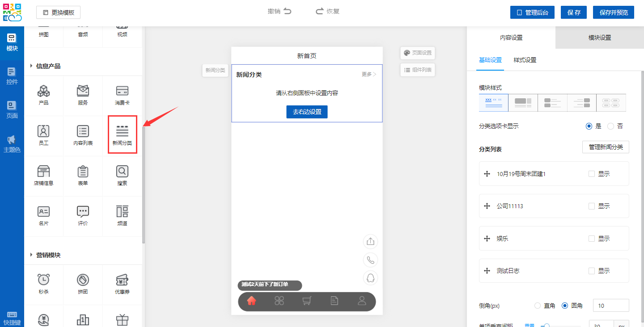
Task: Click home icon in preview bottom bar
Action: point(251,301)
